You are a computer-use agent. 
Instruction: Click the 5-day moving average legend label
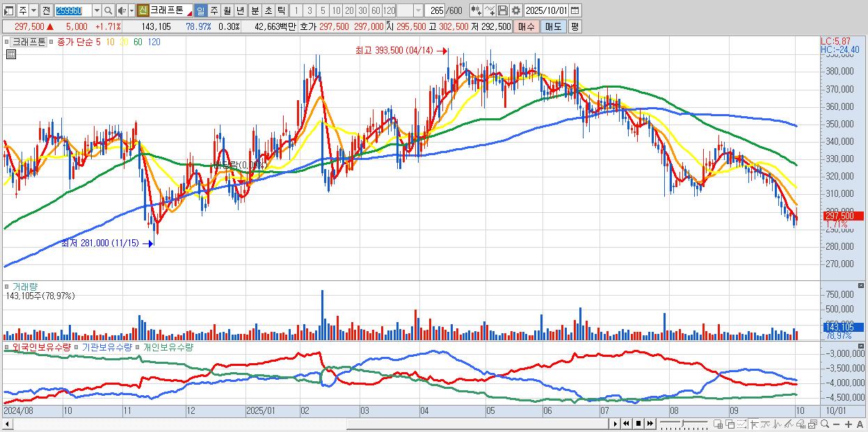click(x=98, y=42)
